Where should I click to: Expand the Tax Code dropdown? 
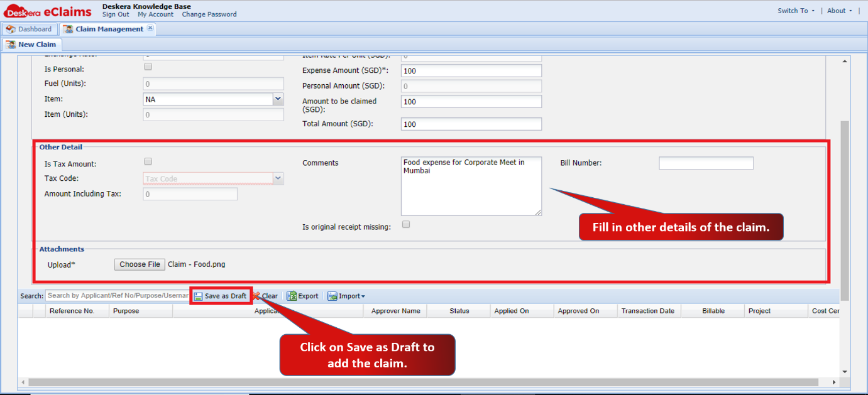(278, 179)
